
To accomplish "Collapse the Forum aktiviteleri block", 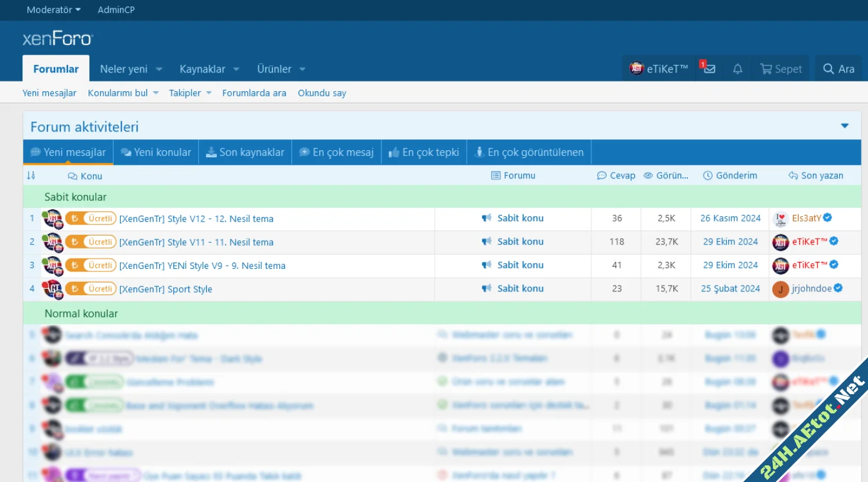I will [x=845, y=126].
